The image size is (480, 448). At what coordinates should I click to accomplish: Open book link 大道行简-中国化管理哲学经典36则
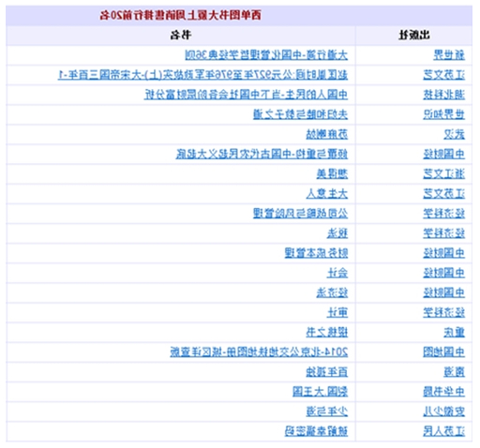coord(266,55)
